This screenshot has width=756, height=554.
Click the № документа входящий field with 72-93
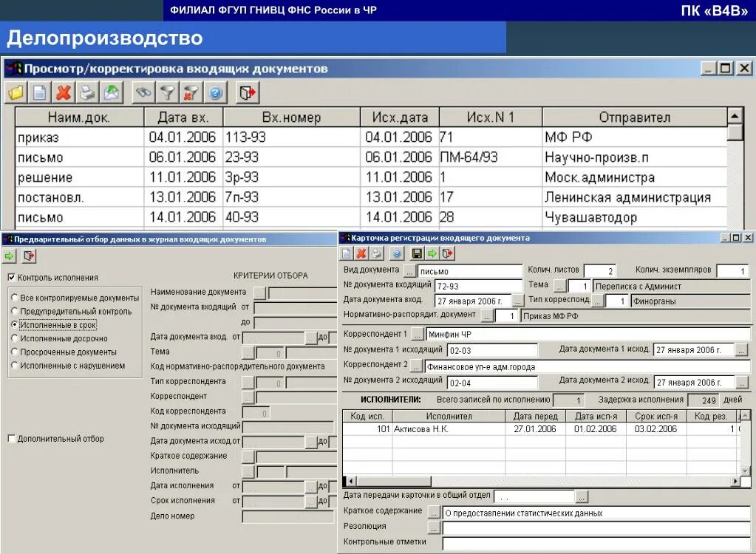479,286
